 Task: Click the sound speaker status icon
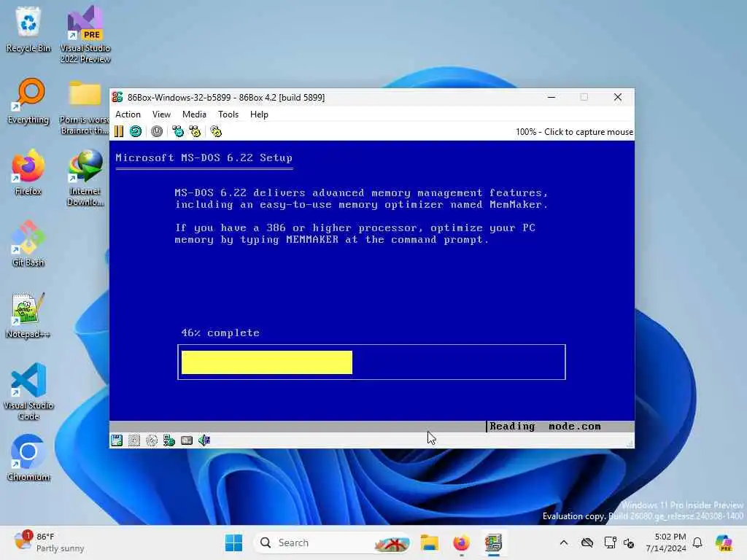tap(204, 440)
